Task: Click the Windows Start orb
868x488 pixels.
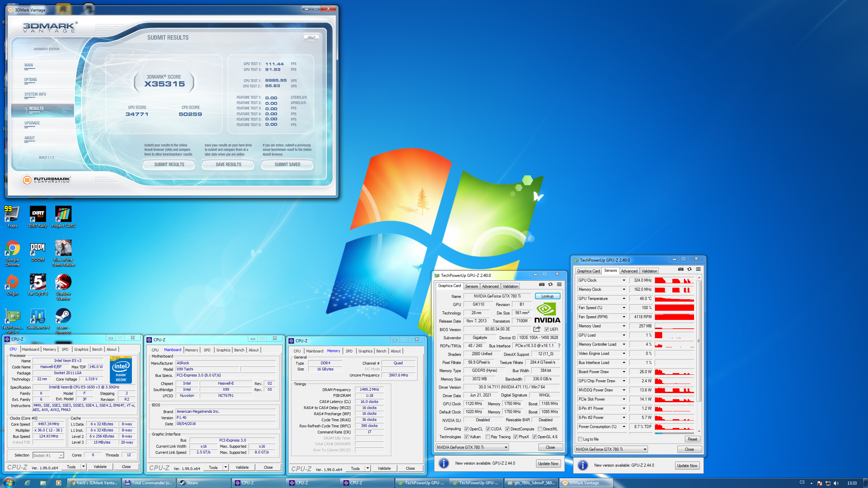Action: tap(9, 482)
